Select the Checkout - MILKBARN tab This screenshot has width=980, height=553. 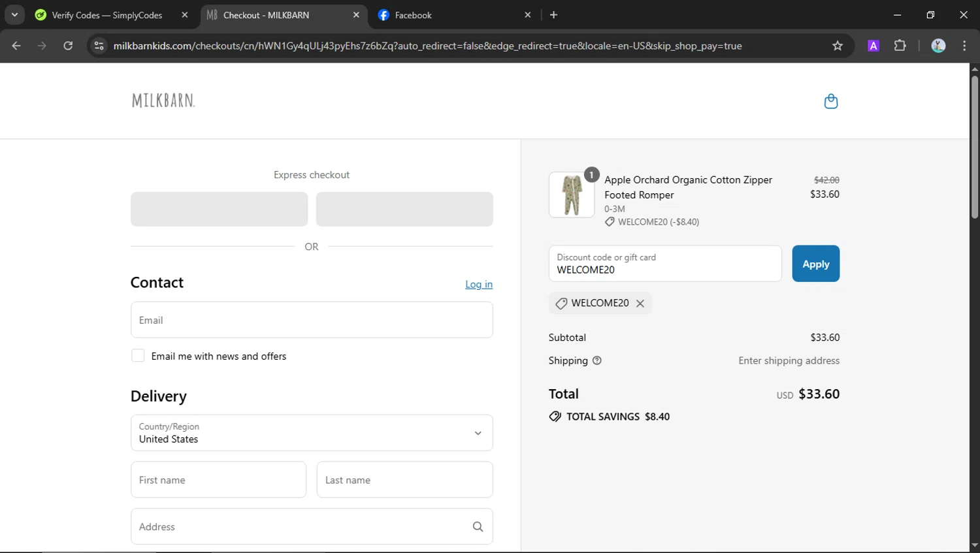click(266, 15)
